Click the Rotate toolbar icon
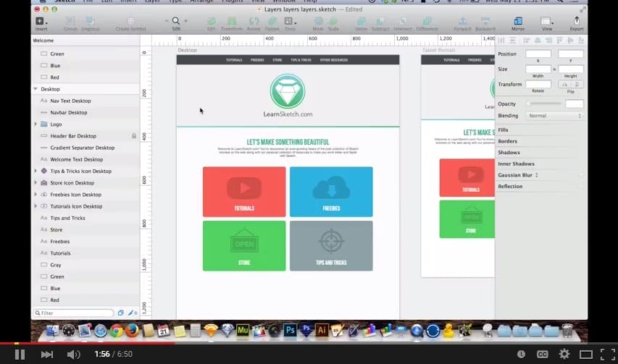The image size is (618, 364). pyautogui.click(x=254, y=21)
